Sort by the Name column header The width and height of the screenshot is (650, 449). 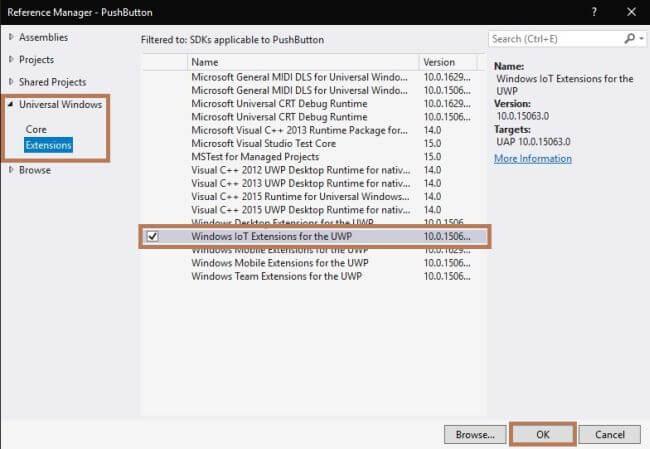(303, 62)
